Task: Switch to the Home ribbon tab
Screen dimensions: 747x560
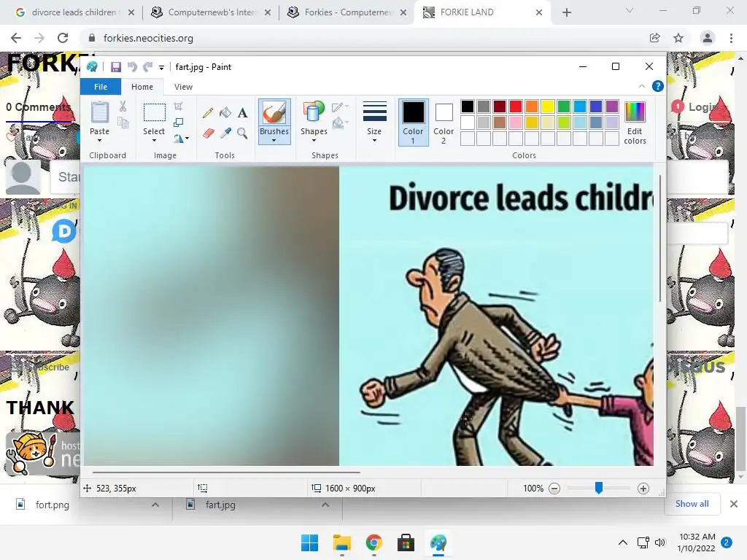Action: [142, 87]
